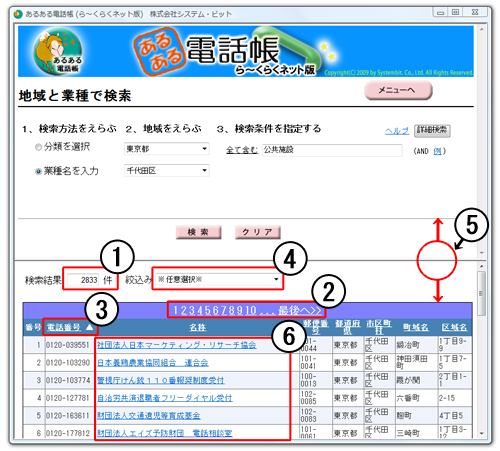Image resolution: width=500 pixels, height=451 pixels.
Task: Click the sort arrow next to 電話番号 header
Action: click(89, 327)
